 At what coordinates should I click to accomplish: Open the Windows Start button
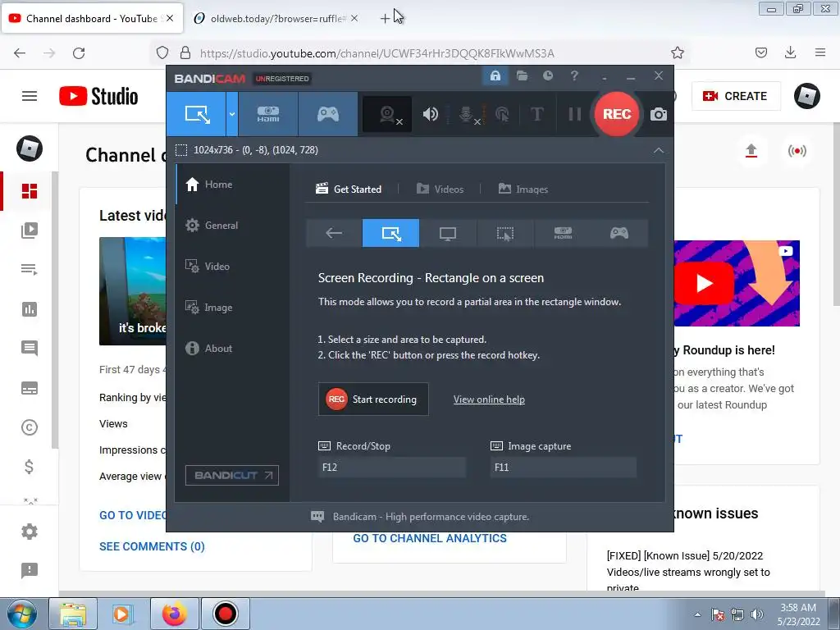[22, 614]
